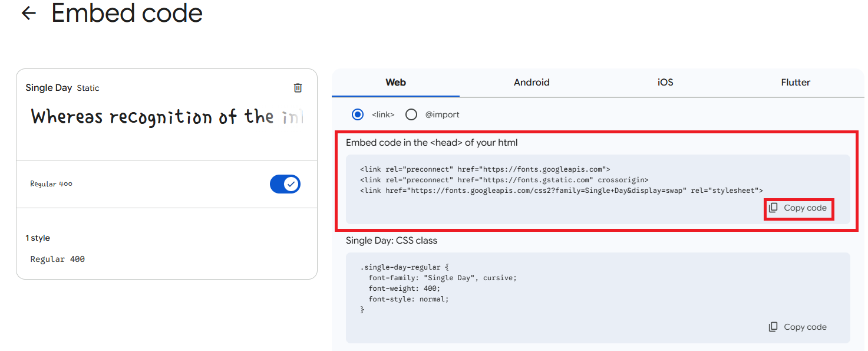Click the 'Single Day: CSS class' heading
868x351 pixels.
click(392, 241)
